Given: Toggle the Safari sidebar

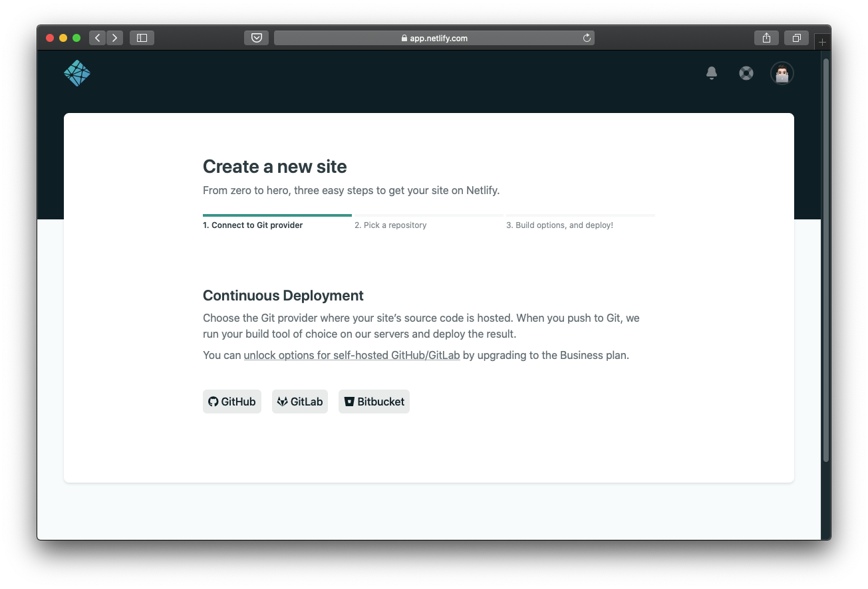Looking at the screenshot, I should (x=142, y=38).
